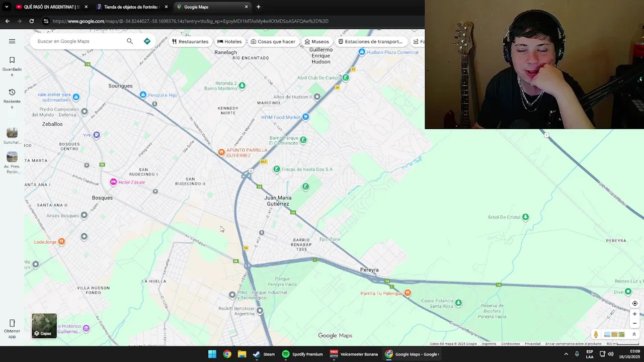This screenshot has width=644, height=362.
Task: Reload the page
Action: [x=31, y=21]
